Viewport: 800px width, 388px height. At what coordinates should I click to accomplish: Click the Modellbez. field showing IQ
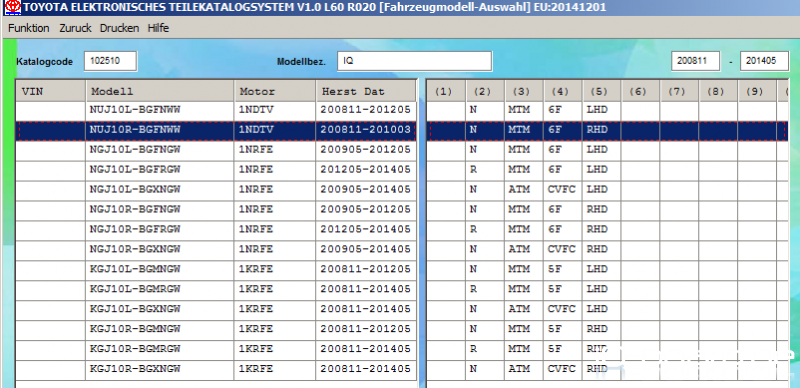point(414,61)
